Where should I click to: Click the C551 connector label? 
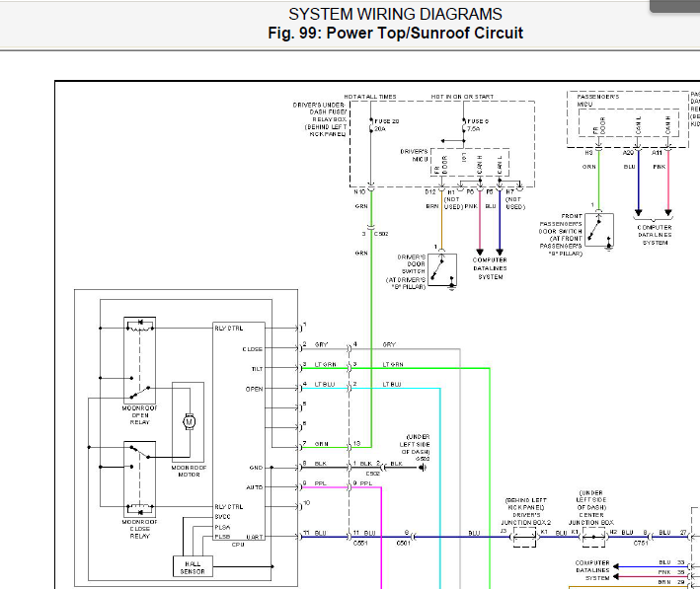pos(359,544)
